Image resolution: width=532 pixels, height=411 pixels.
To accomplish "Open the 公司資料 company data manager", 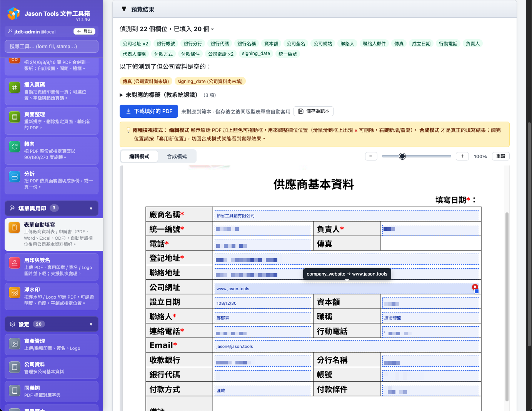I will (x=51, y=368).
